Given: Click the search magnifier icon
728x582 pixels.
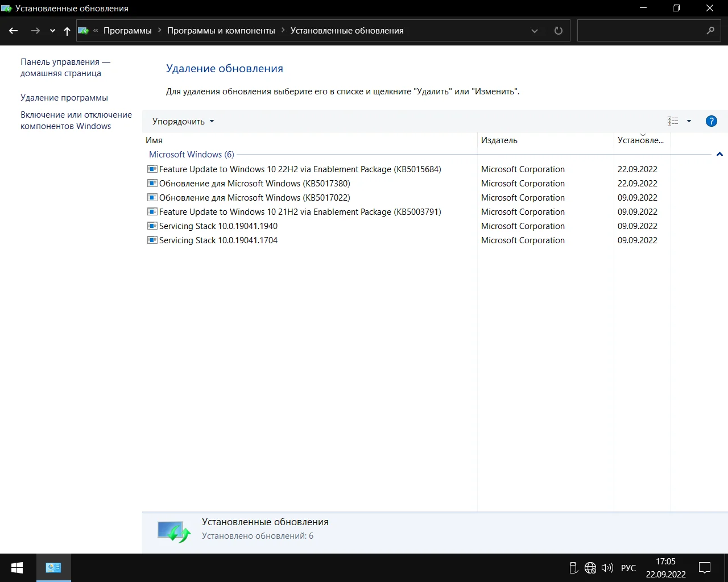Looking at the screenshot, I should point(710,31).
